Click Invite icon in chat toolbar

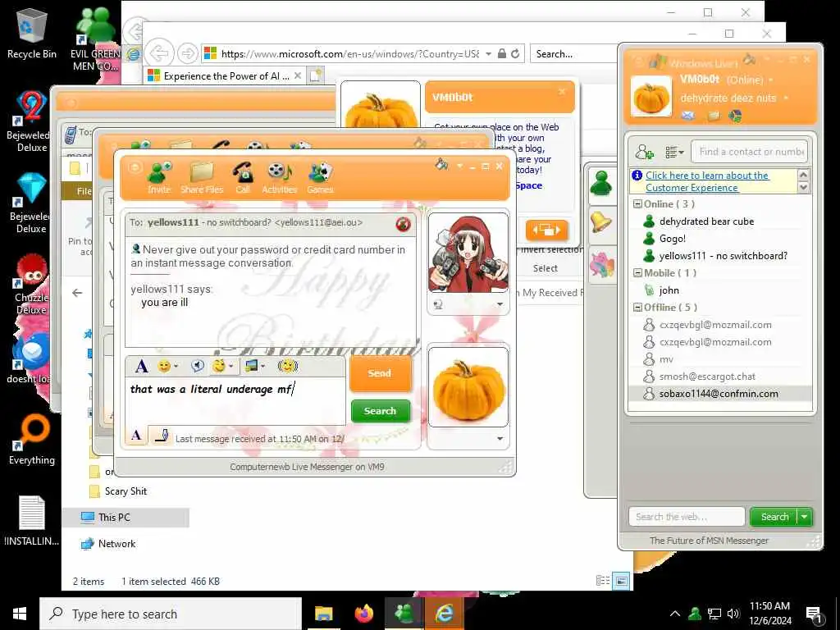159,178
